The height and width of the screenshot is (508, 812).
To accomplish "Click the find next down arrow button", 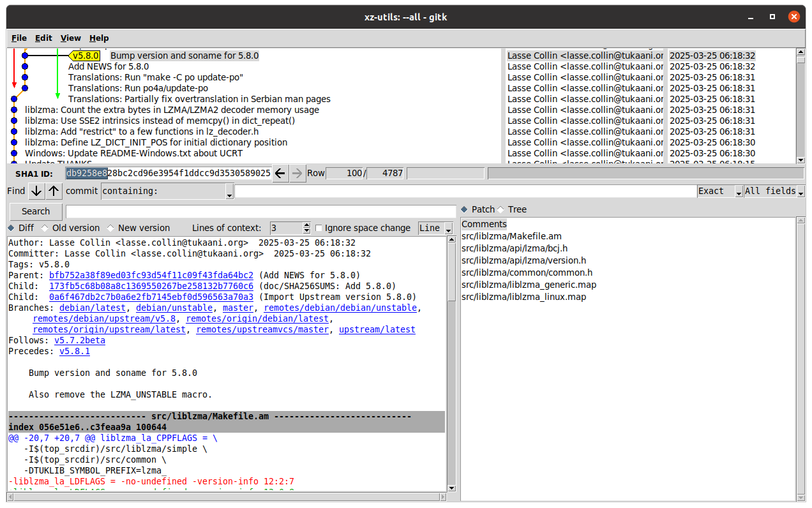I will pos(36,191).
